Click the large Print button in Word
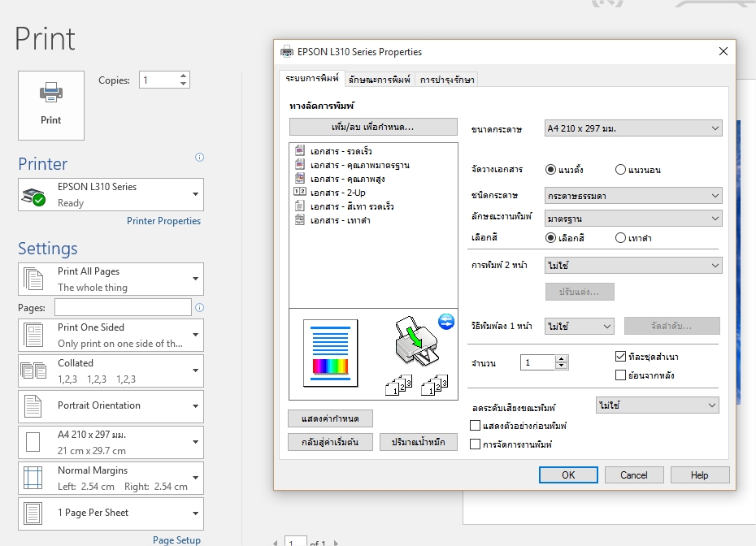 (x=51, y=106)
